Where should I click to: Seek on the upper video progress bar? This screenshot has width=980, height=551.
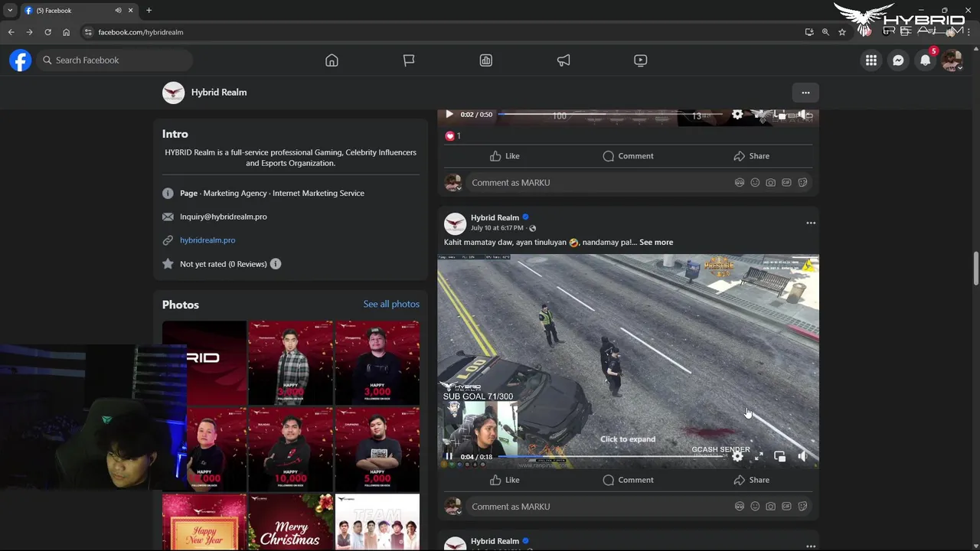click(612, 115)
